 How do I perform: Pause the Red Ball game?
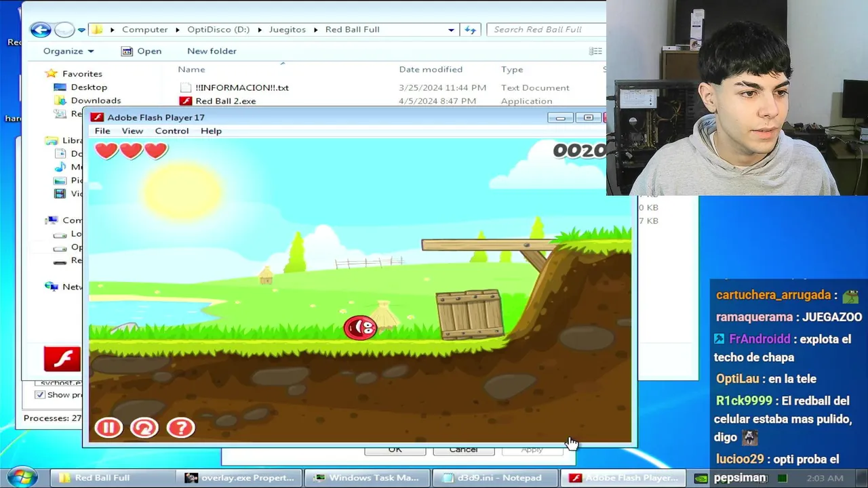[108, 428]
